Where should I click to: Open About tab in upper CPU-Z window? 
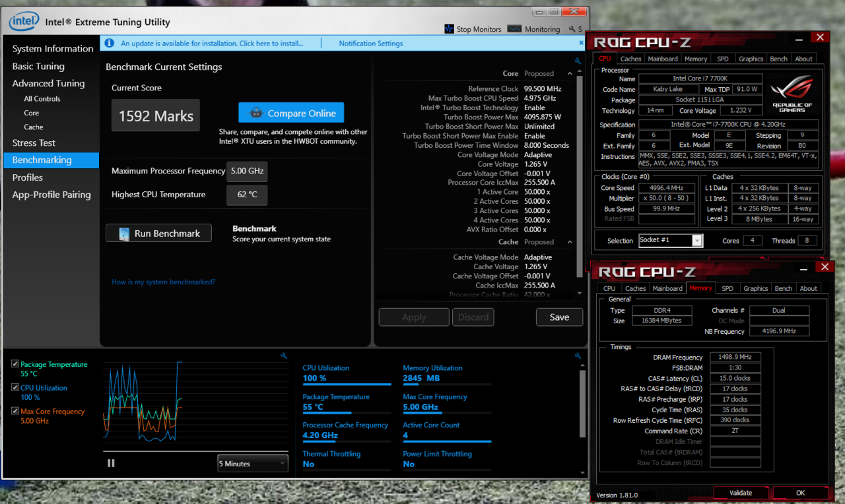coord(804,59)
